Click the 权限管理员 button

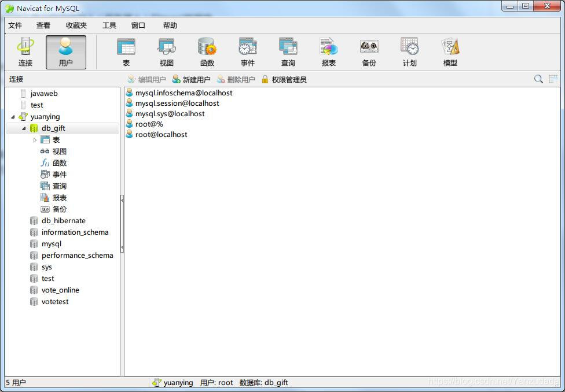(284, 80)
